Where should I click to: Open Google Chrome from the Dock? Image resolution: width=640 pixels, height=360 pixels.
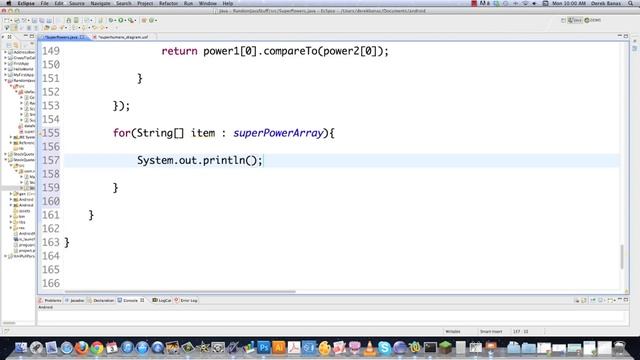point(97,348)
